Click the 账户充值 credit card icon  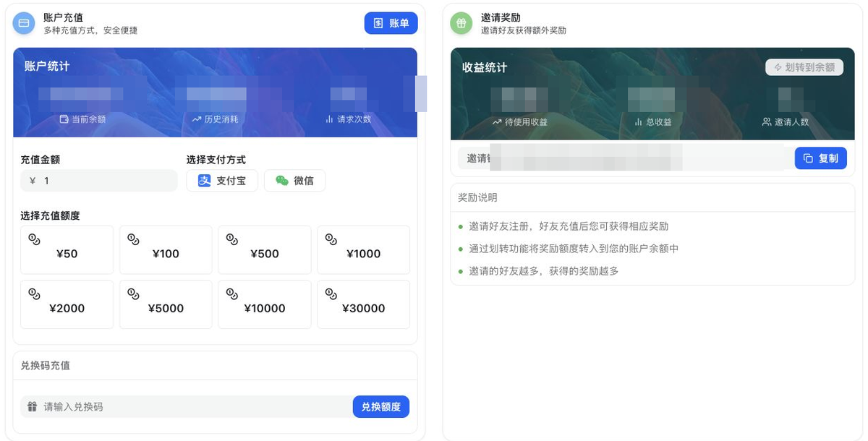click(x=24, y=23)
